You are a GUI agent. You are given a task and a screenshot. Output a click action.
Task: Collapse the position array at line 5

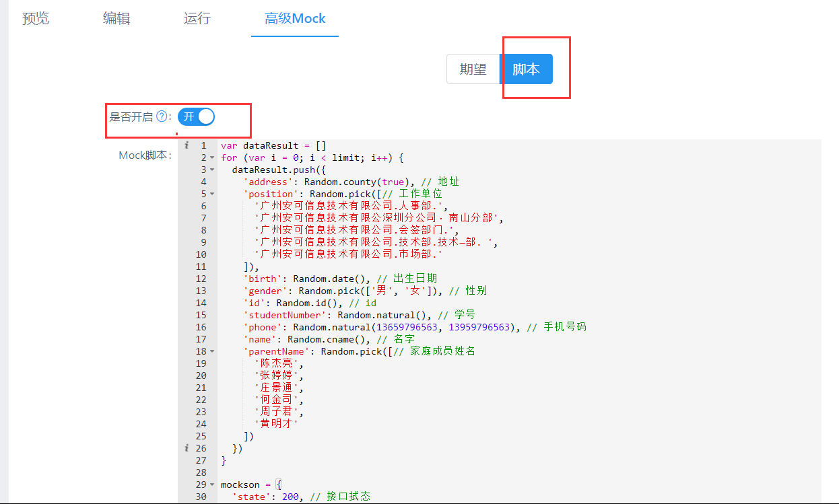pos(212,194)
